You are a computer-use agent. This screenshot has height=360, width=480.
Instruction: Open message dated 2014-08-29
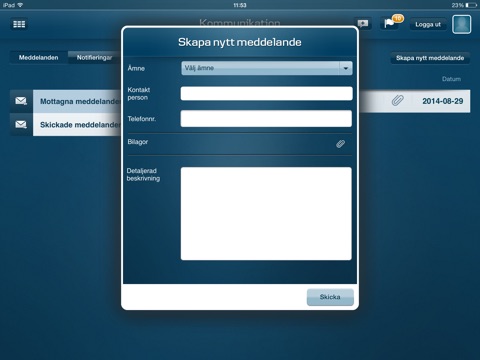[x=443, y=101]
